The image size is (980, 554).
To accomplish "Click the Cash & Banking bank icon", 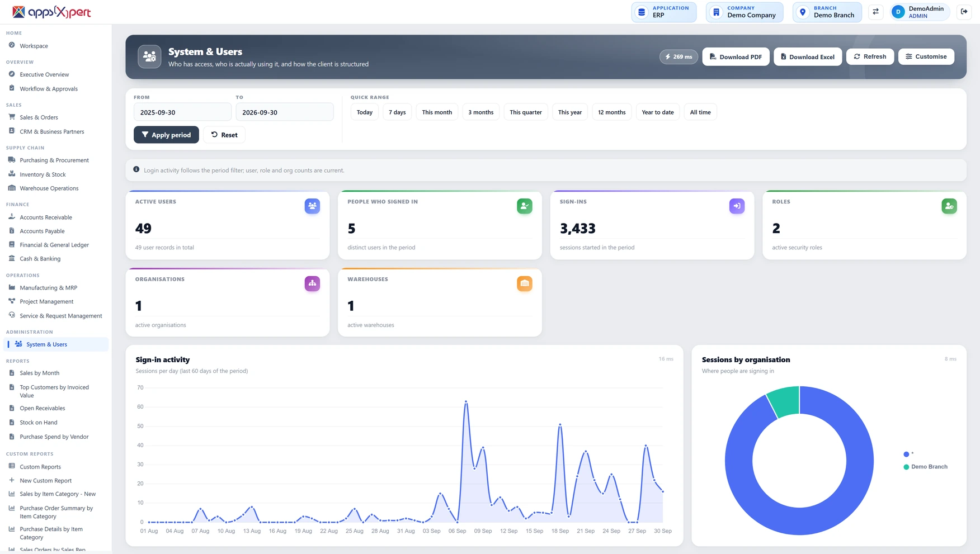I will click(x=12, y=258).
